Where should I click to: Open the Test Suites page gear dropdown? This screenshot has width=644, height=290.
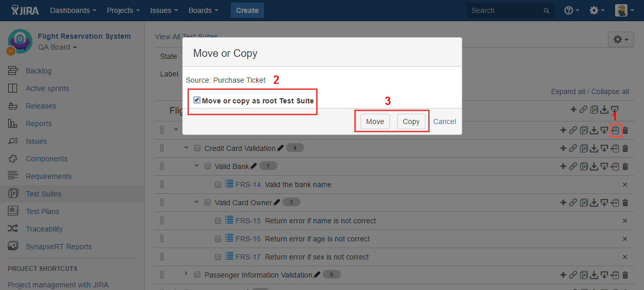pos(621,39)
